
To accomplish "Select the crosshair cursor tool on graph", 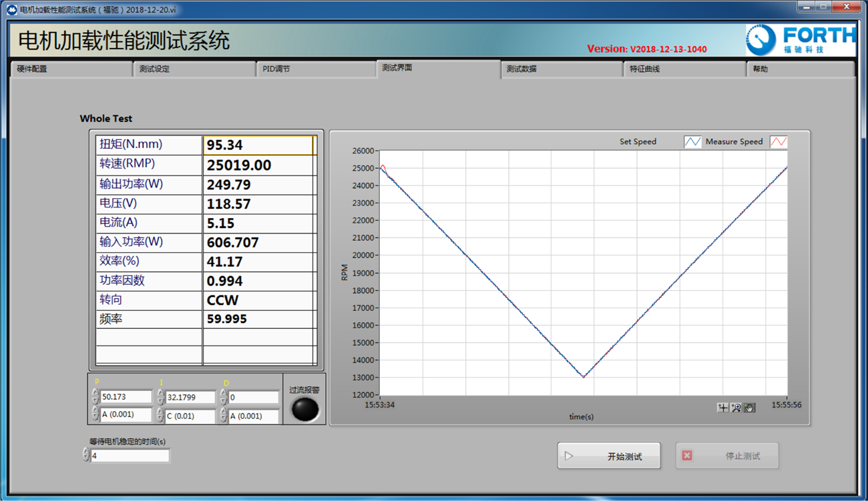I will pos(722,408).
